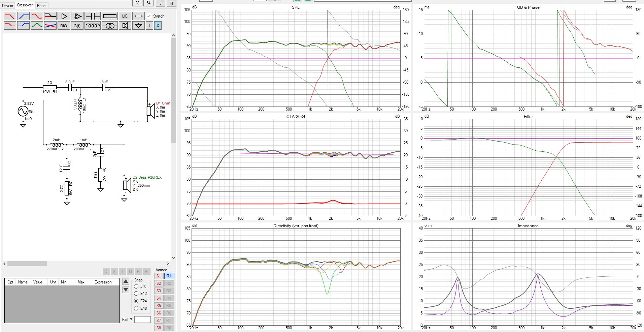The height and width of the screenshot is (332, 644).
Task: Add a G(f) transfer function block
Action: click(77, 25)
